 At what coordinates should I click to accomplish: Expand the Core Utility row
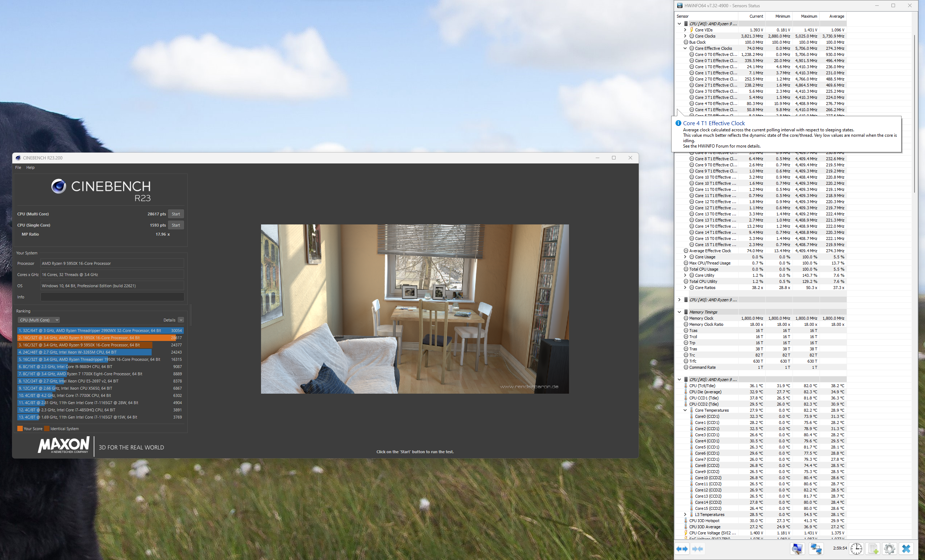(685, 275)
